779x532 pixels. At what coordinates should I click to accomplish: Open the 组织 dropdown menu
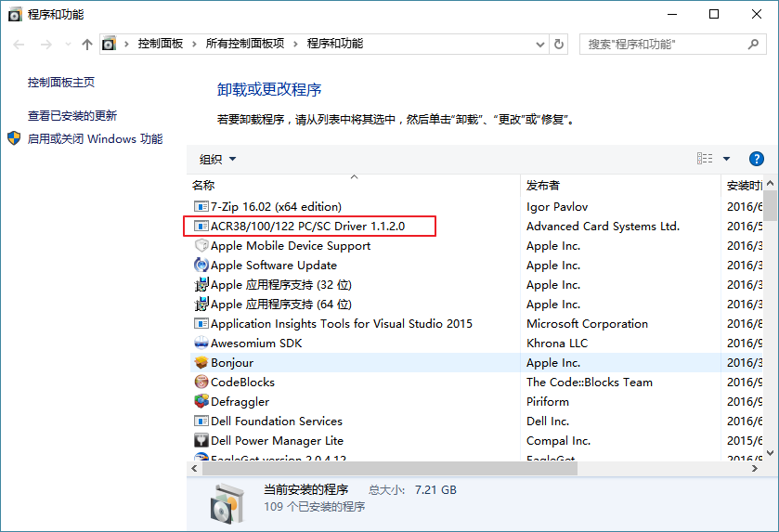tap(218, 159)
